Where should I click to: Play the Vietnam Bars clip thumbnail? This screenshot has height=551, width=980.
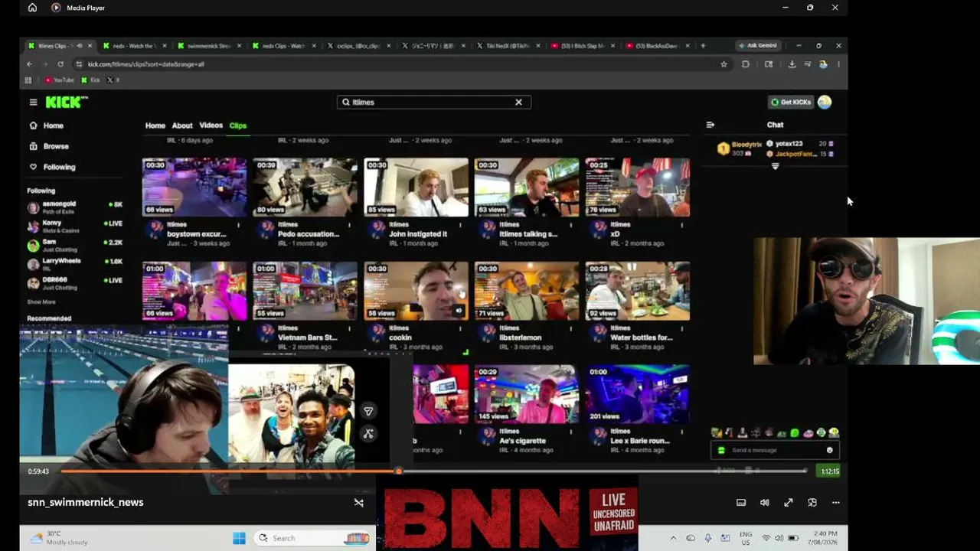pos(305,291)
